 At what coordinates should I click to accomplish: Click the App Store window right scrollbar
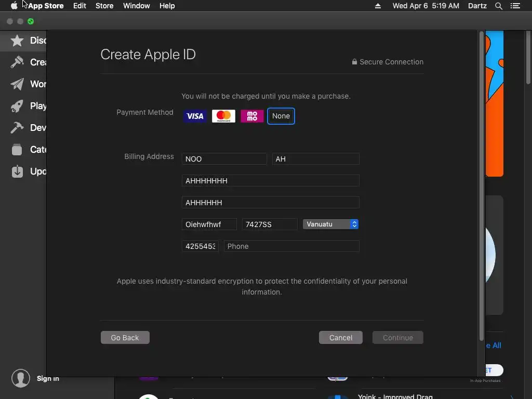pyautogui.click(x=528, y=58)
